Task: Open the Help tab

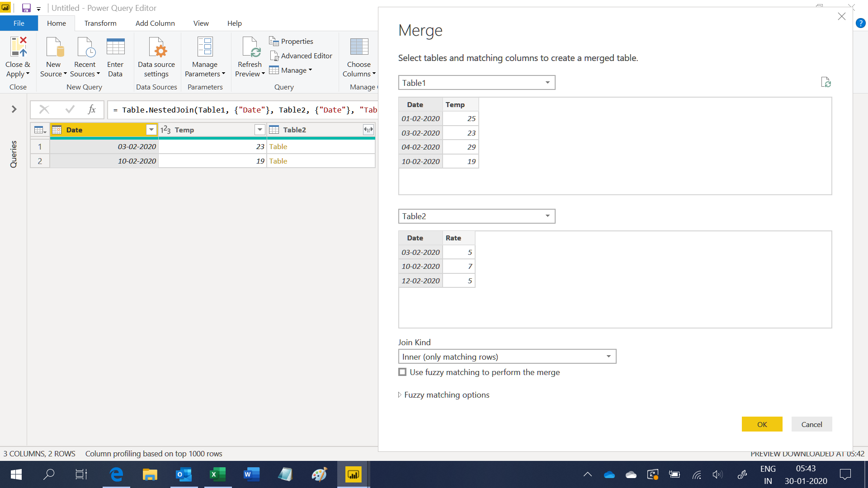Action: point(234,23)
